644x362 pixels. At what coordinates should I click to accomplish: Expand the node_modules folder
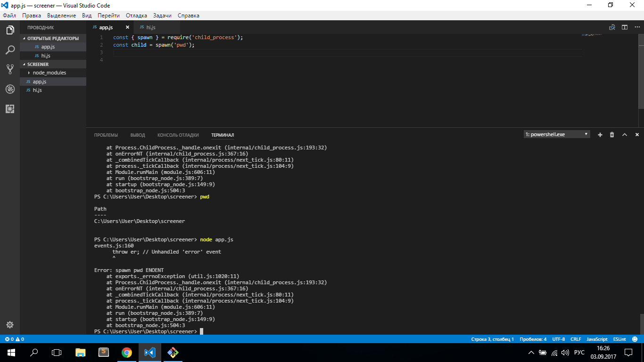53,73
